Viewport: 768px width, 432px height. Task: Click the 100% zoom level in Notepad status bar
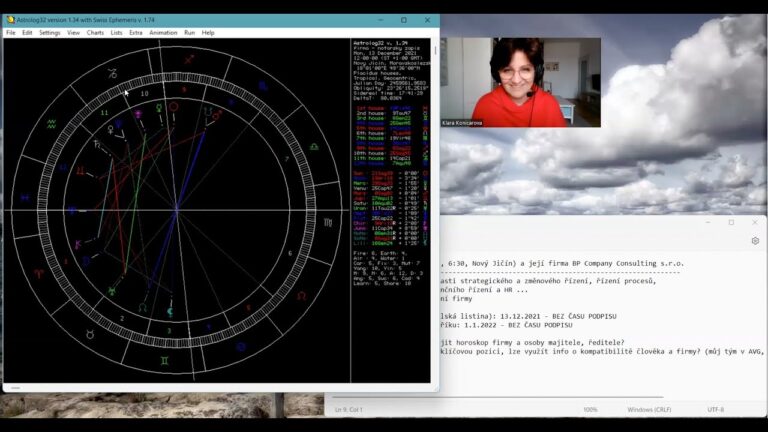(590, 410)
